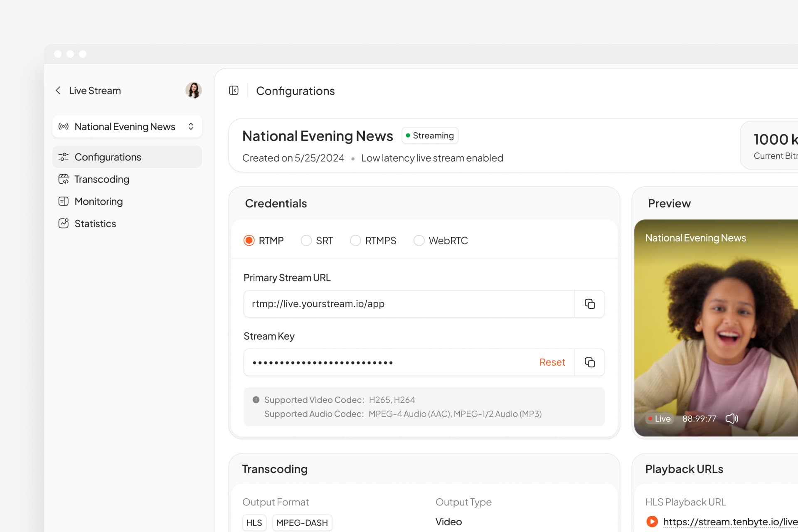Screen dimensions: 798x532
Task: Reset the Stream Key
Action: 552,362
